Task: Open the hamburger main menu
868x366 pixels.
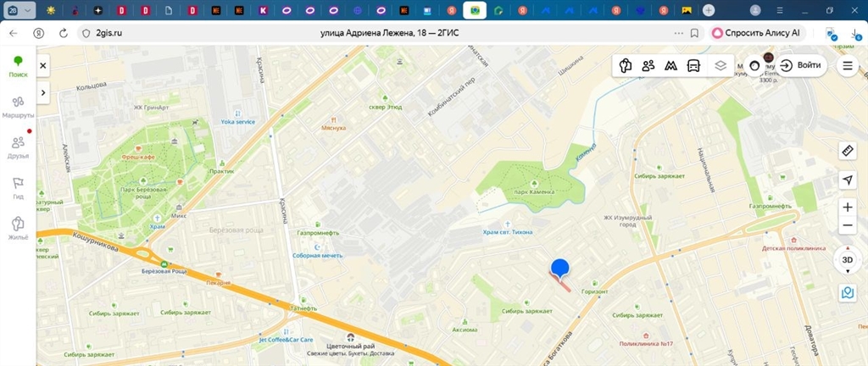Action: [x=847, y=65]
